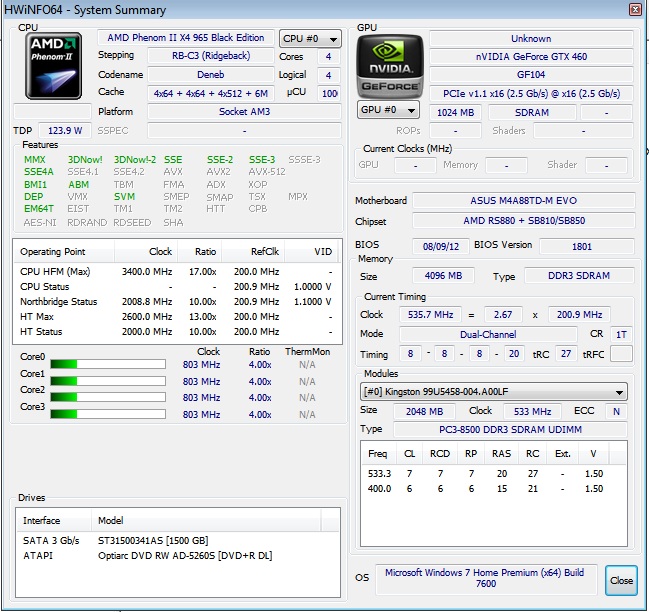Click the EM64T feature label
The height and width of the screenshot is (612, 649).
pos(38,209)
